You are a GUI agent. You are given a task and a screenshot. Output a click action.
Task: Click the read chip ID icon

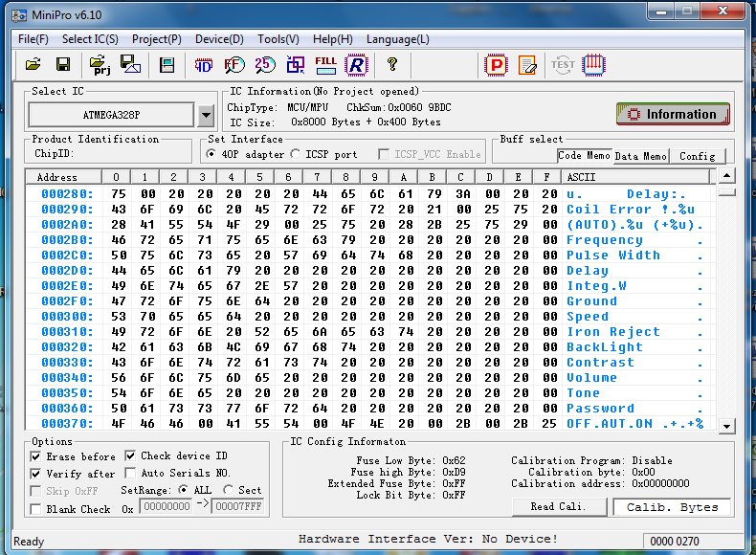[204, 65]
